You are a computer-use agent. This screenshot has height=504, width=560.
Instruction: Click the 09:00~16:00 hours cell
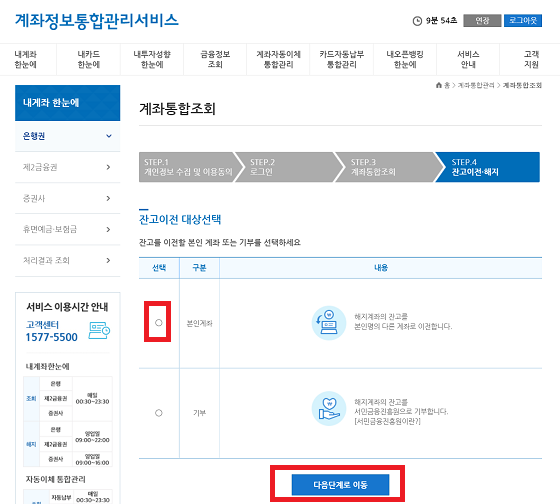pyautogui.click(x=92, y=459)
